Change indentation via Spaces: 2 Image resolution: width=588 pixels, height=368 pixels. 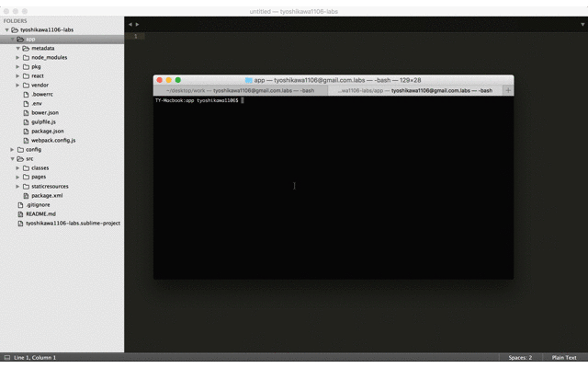click(520, 358)
